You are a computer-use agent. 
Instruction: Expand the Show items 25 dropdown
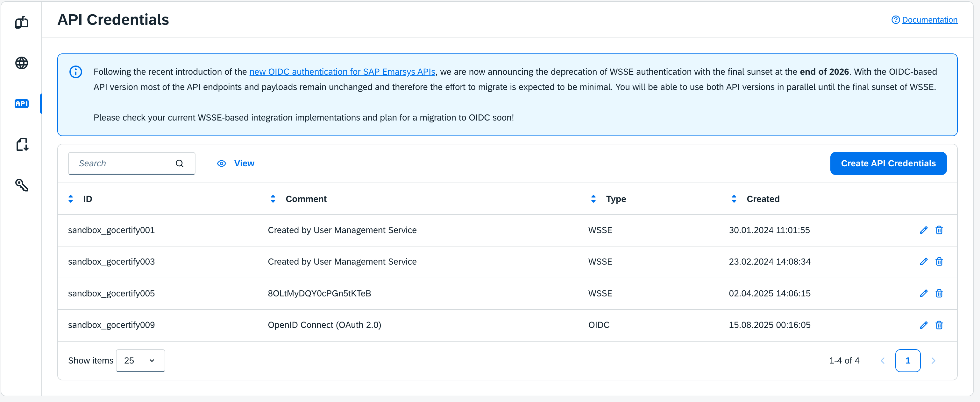click(x=140, y=361)
